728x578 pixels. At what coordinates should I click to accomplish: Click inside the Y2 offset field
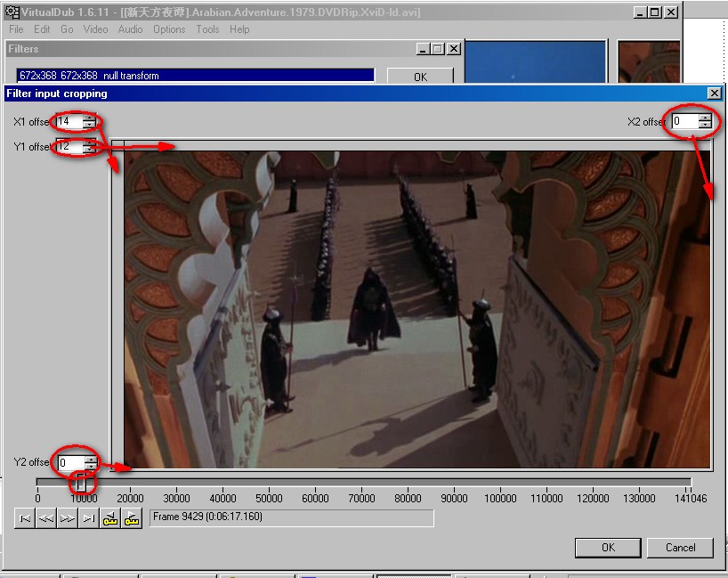click(x=71, y=462)
